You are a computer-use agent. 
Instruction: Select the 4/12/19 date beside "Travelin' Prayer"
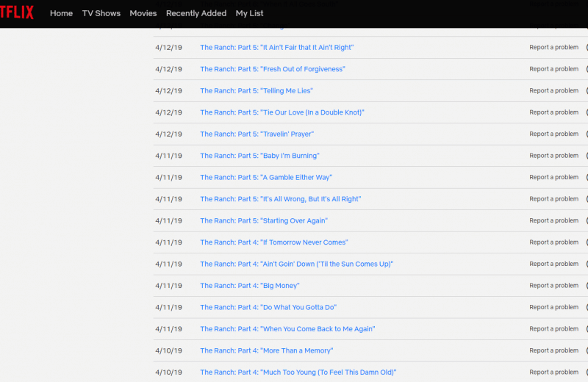(x=169, y=134)
